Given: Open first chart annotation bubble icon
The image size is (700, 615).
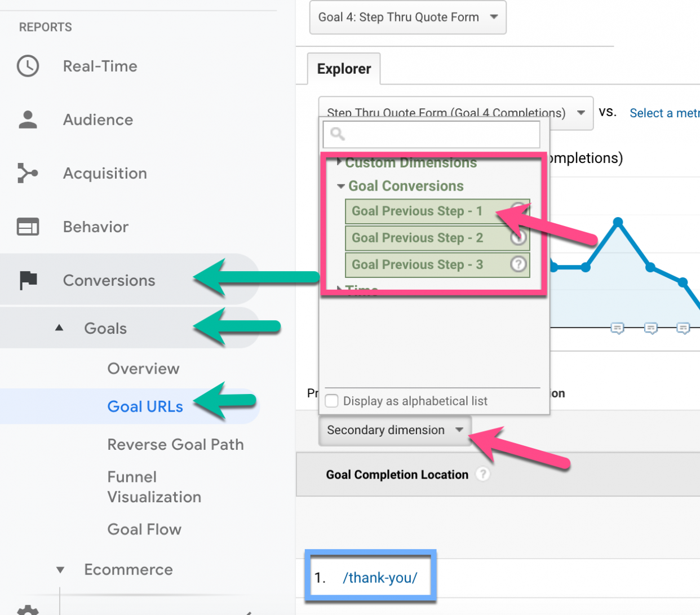Looking at the screenshot, I should point(618,328).
